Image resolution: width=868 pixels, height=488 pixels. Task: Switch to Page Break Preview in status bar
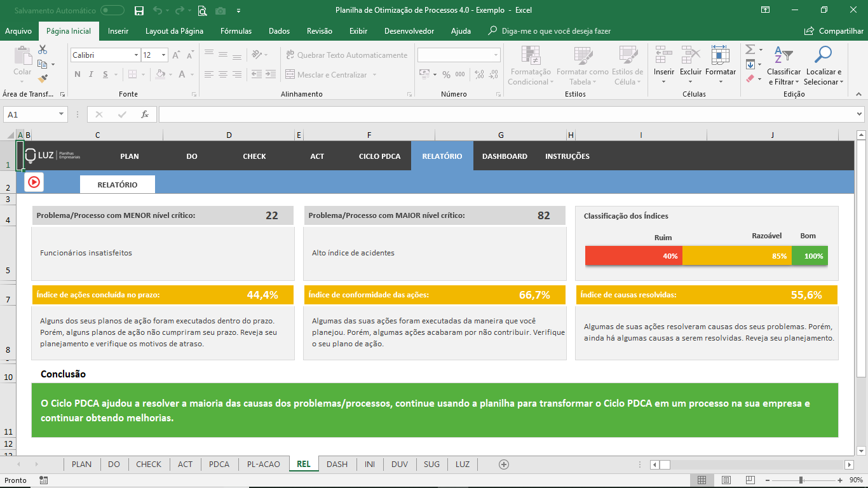750,480
